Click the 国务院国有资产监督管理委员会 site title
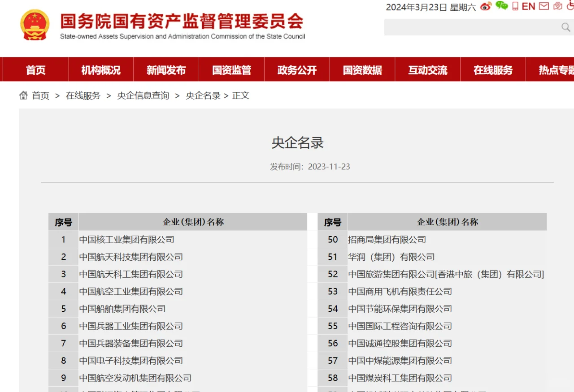This screenshot has width=574, height=392. click(x=182, y=21)
